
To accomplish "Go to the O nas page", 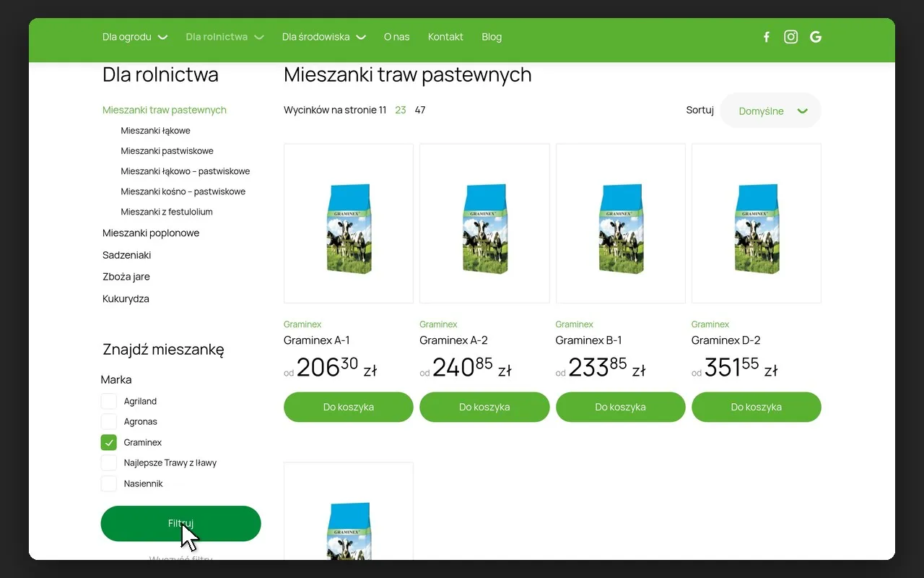I will [397, 37].
